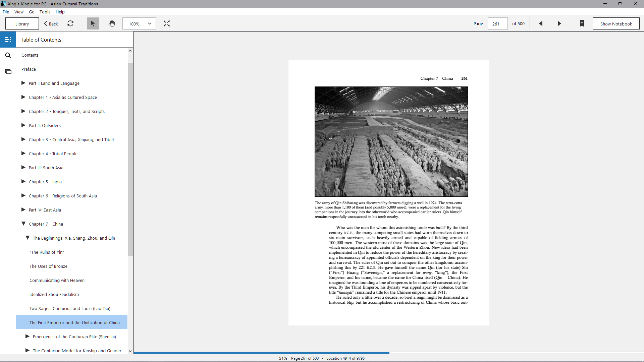Click the table of contents scrollbar thumb
Image resolution: width=644 pixels, height=362 pixels.
pos(130,159)
